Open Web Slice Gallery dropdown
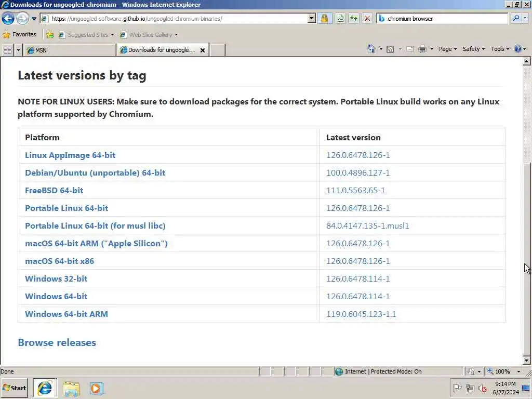This screenshot has height=399, width=532. [x=149, y=35]
